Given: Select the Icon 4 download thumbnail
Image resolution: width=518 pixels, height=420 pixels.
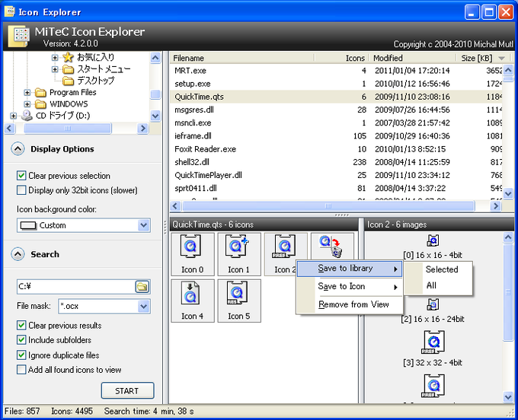Looking at the screenshot, I should pos(192,301).
